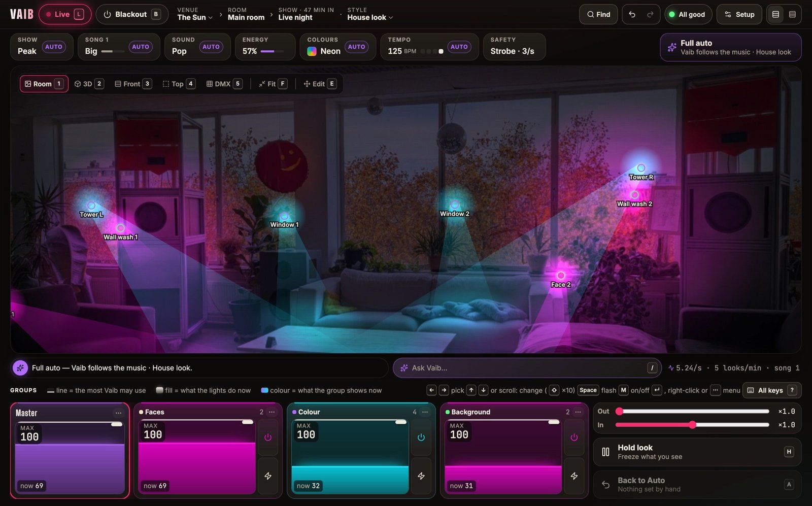The width and height of the screenshot is (812, 506).
Task: Click the Out fade speed slider
Action: tap(693, 411)
